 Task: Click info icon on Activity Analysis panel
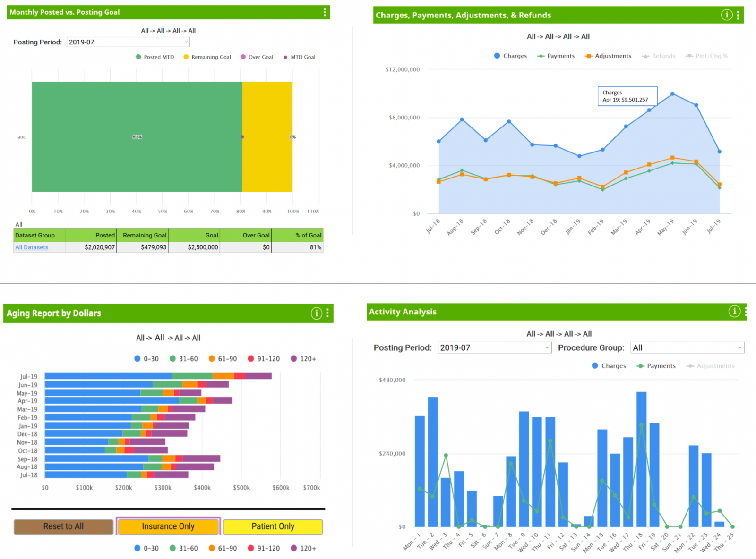[734, 311]
